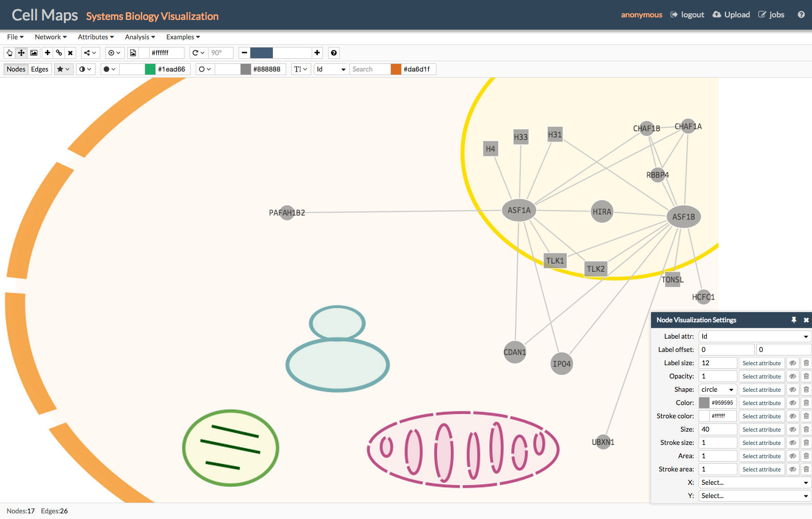Click trash icon for Area row
Image resolution: width=812 pixels, height=519 pixels.
[x=806, y=456]
